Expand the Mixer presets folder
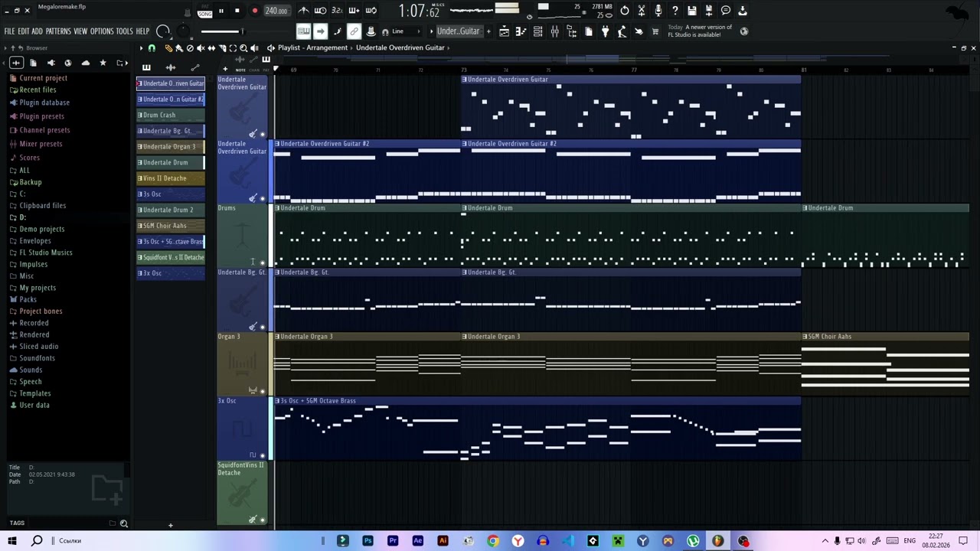The image size is (980, 551). pyautogui.click(x=41, y=144)
